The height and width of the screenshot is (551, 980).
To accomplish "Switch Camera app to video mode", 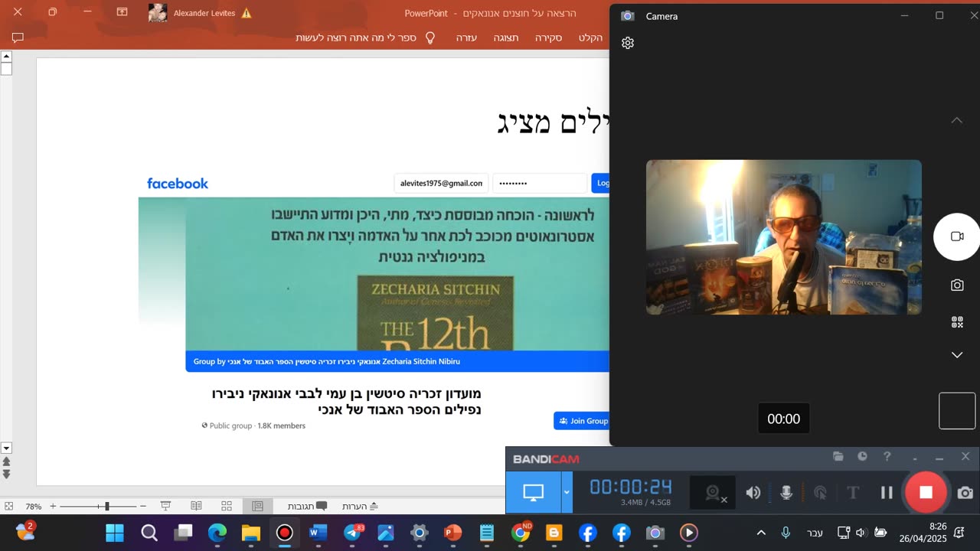I will tap(957, 236).
